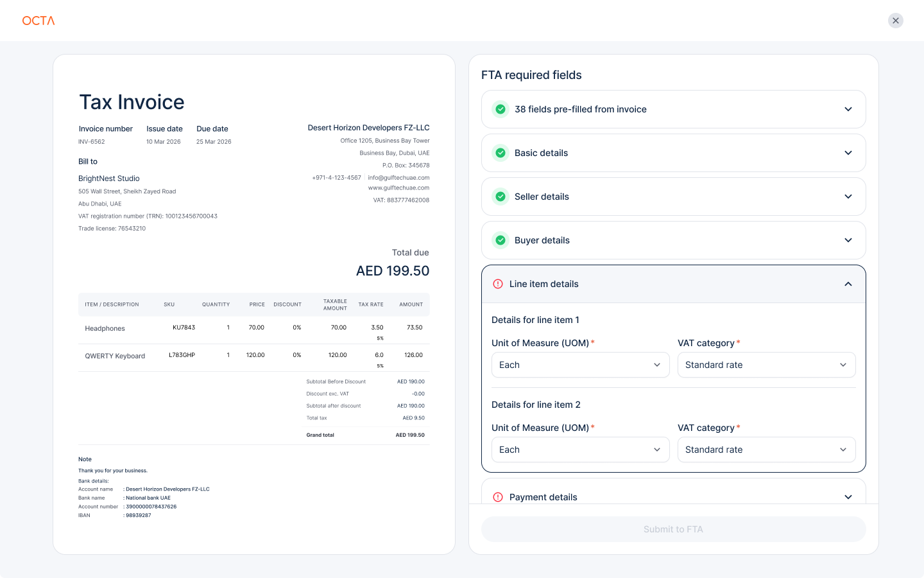This screenshot has height=578, width=924.
Task: Click the BrightNest Studio buyer name
Action: tap(109, 179)
